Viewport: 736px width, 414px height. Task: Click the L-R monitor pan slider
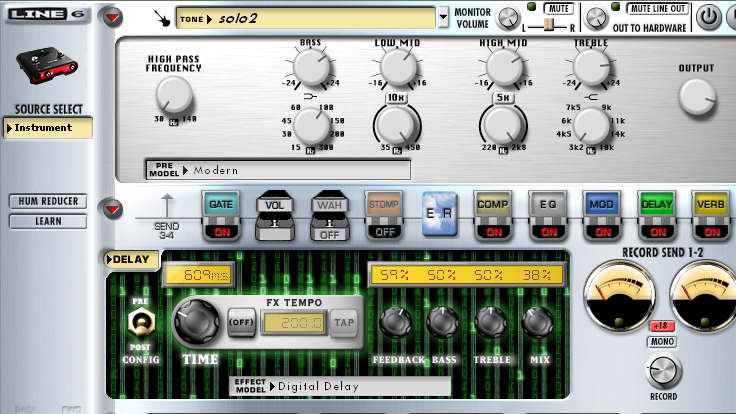pyautogui.click(x=549, y=26)
